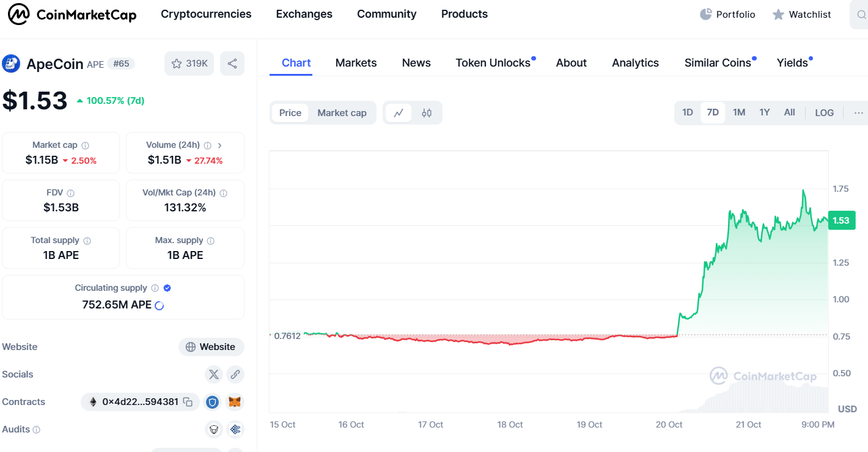
Task: Click the Website button
Action: (211, 347)
